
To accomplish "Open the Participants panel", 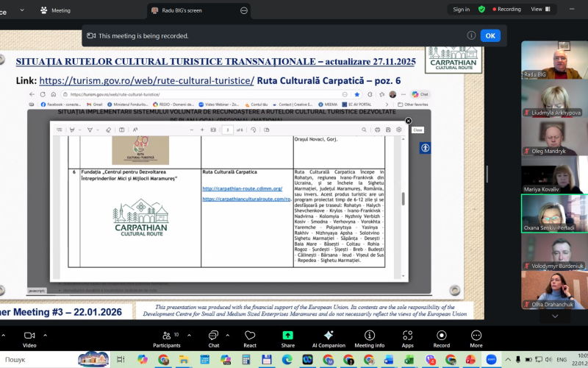I will 166,337.
